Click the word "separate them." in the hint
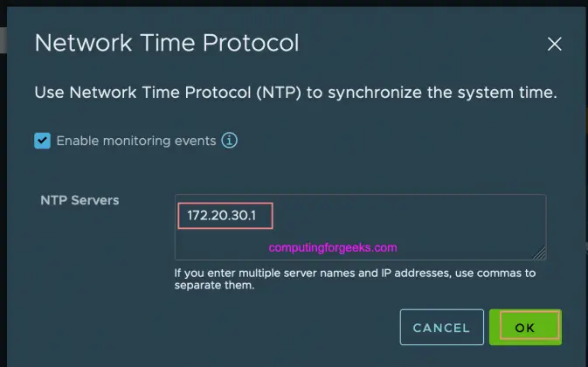 [x=214, y=287]
